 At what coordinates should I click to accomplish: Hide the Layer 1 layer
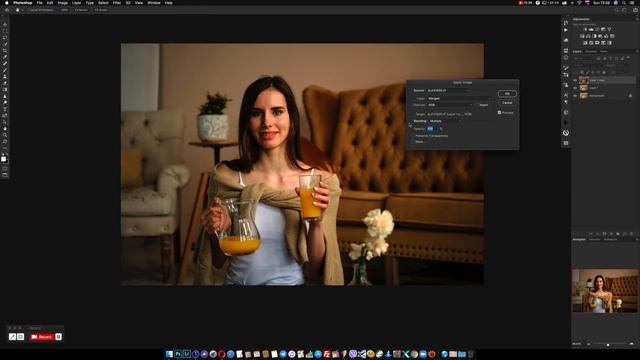[575, 88]
